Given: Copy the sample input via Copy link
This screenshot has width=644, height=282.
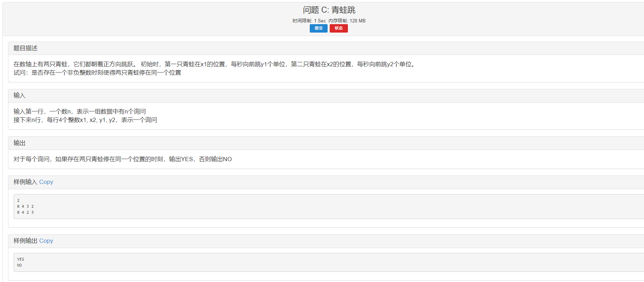Looking at the screenshot, I should pyautogui.click(x=46, y=182).
